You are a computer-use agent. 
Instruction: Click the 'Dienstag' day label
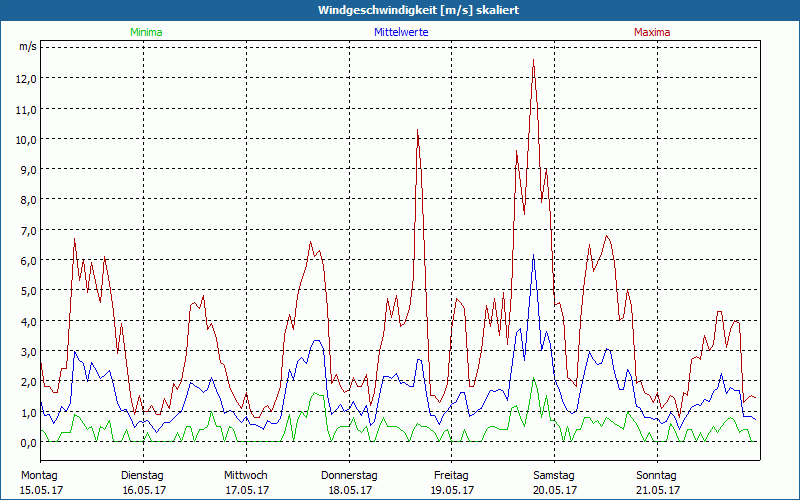click(142, 476)
